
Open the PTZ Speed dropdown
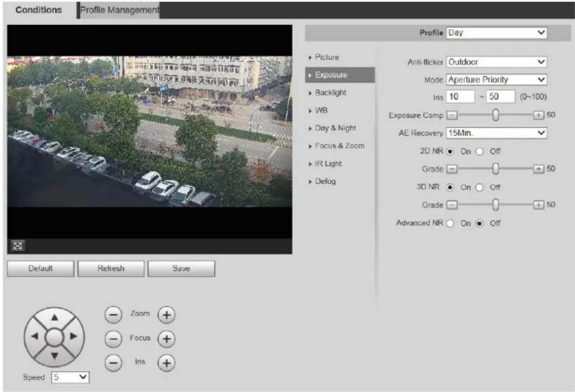tap(70, 377)
